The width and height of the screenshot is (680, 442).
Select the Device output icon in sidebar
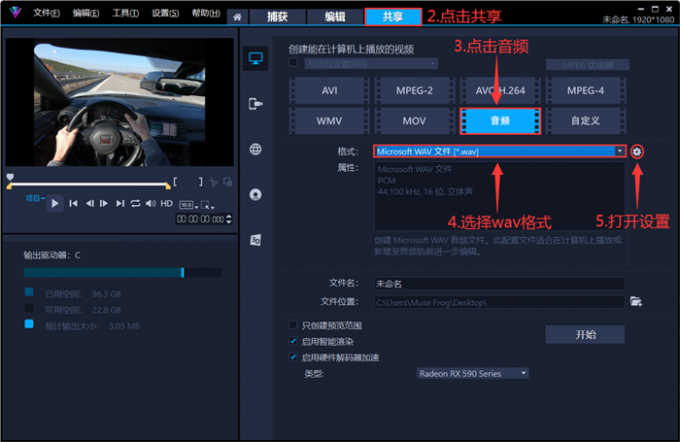pyautogui.click(x=255, y=104)
